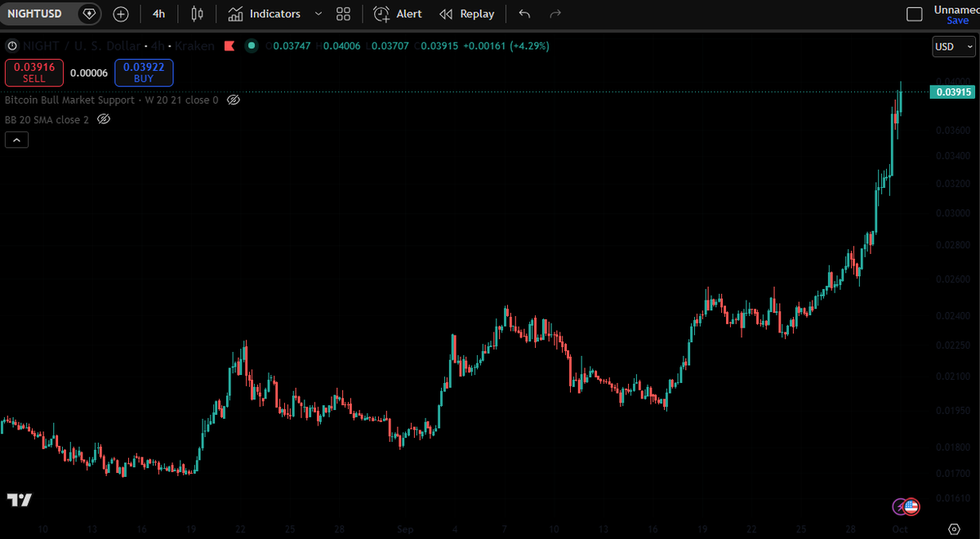Open the Indicators dialog
This screenshot has height=539, width=980.
[265, 14]
